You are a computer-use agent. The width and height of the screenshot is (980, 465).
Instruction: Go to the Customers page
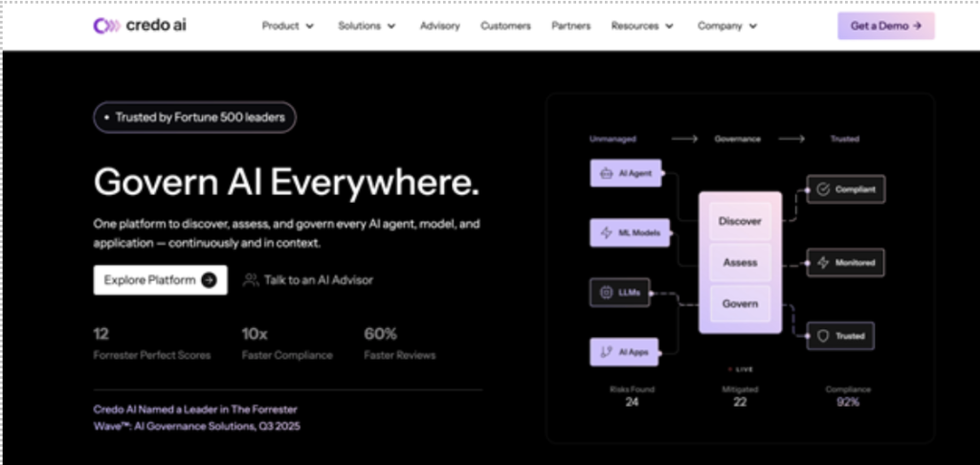505,26
